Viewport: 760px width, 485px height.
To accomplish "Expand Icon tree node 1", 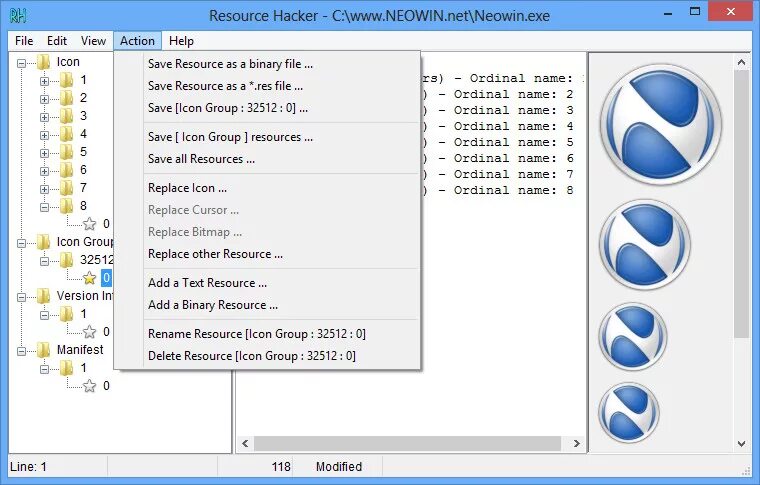I will click(x=44, y=81).
